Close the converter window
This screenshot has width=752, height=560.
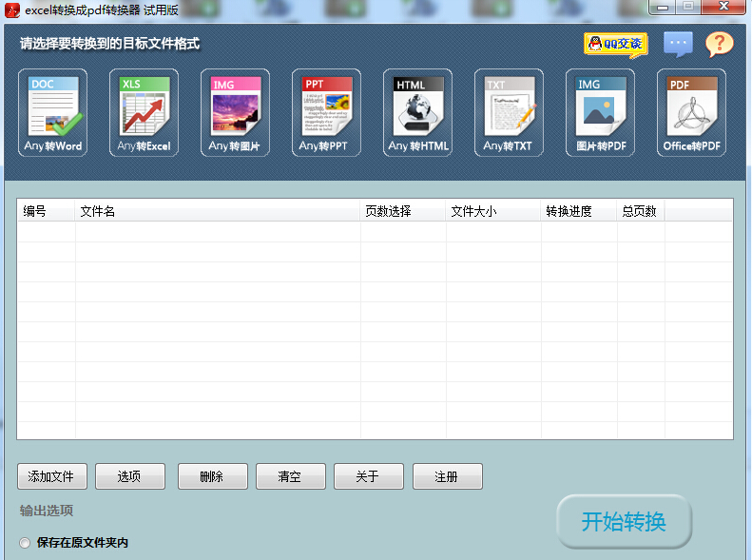click(723, 7)
